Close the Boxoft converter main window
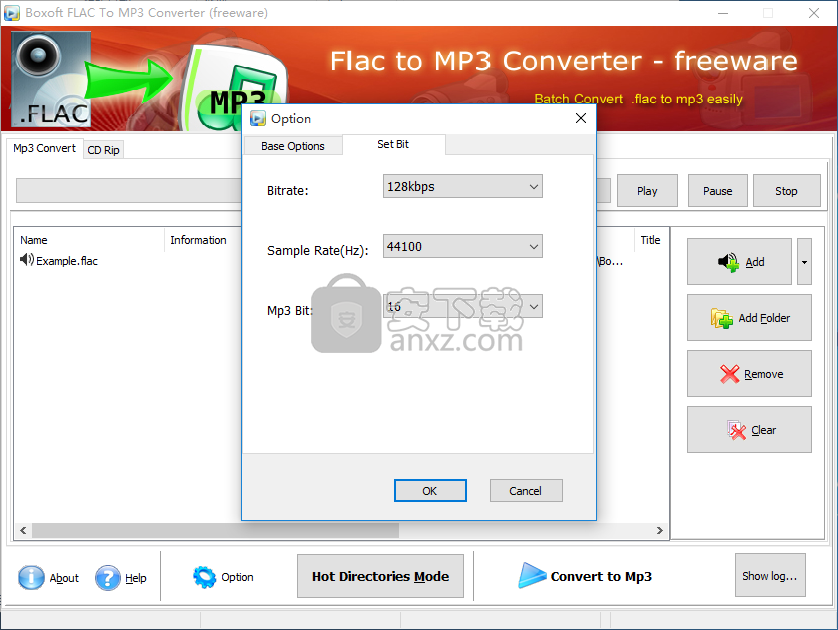This screenshot has width=838, height=630. [x=814, y=13]
